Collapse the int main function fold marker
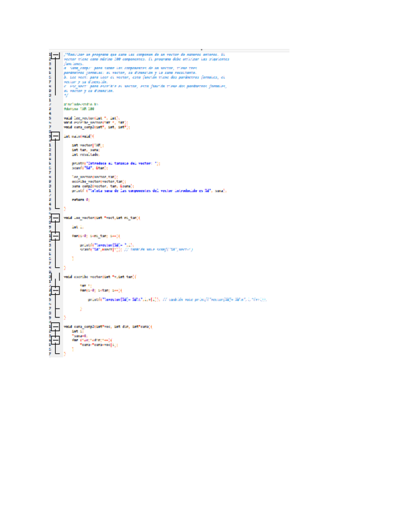411x532 pixels. [x=55, y=135]
